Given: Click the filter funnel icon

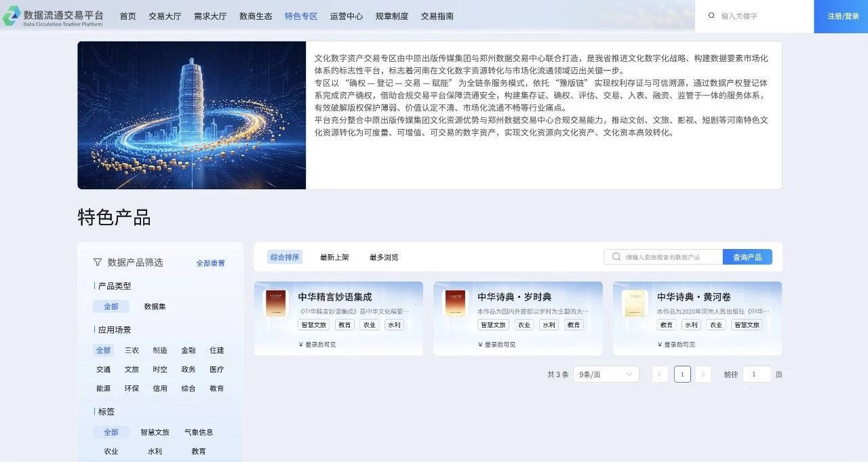Looking at the screenshot, I should pos(98,262).
